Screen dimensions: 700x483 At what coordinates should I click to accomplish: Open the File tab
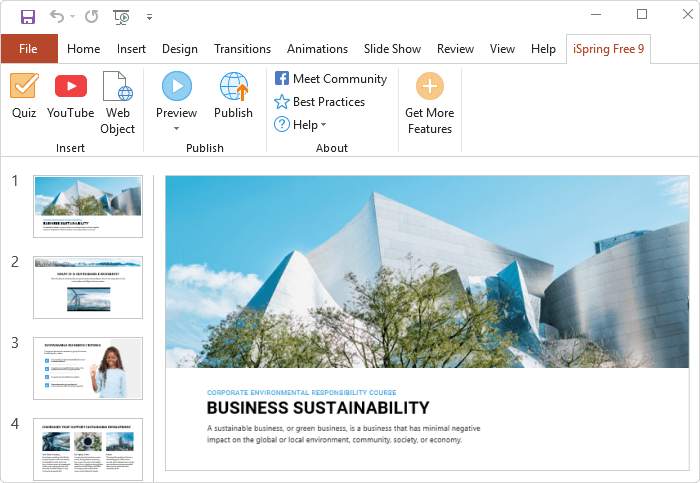(29, 49)
